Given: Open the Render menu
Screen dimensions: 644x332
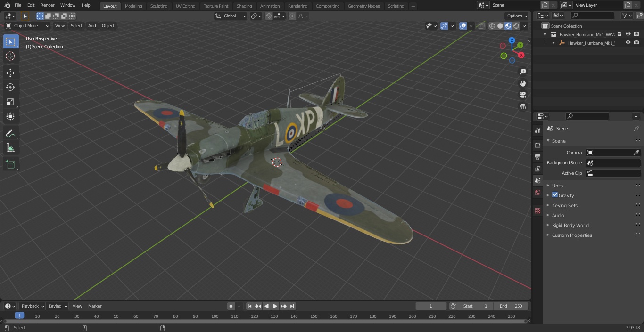Looking at the screenshot, I should 47,5.
